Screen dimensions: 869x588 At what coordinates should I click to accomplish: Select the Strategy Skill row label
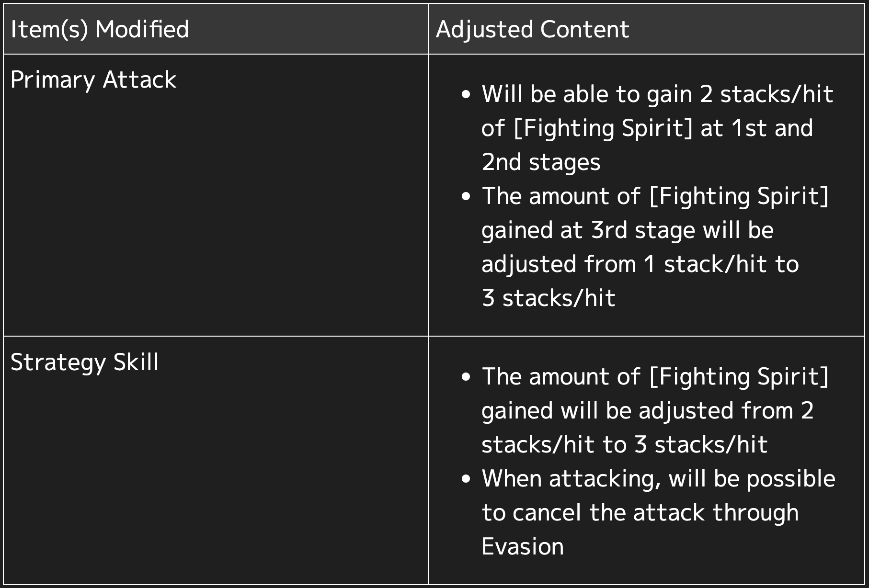tap(84, 362)
